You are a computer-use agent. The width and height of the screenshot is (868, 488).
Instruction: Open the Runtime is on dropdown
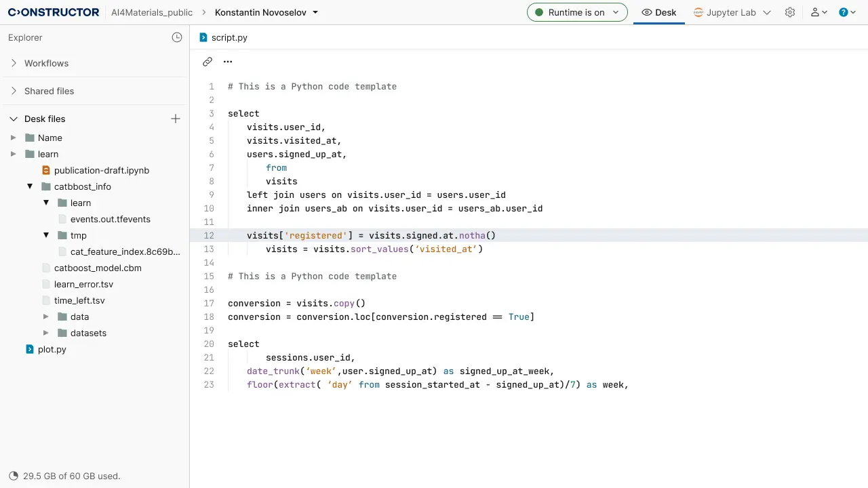(x=577, y=12)
